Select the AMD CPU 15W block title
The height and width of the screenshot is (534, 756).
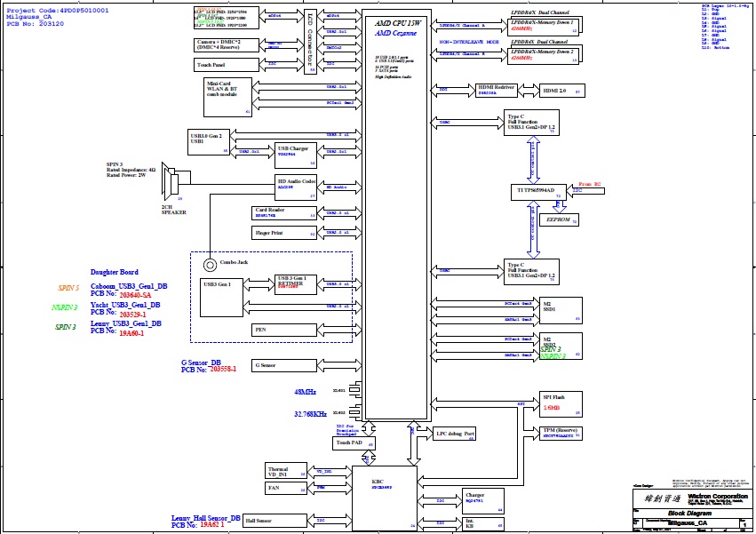click(397, 22)
